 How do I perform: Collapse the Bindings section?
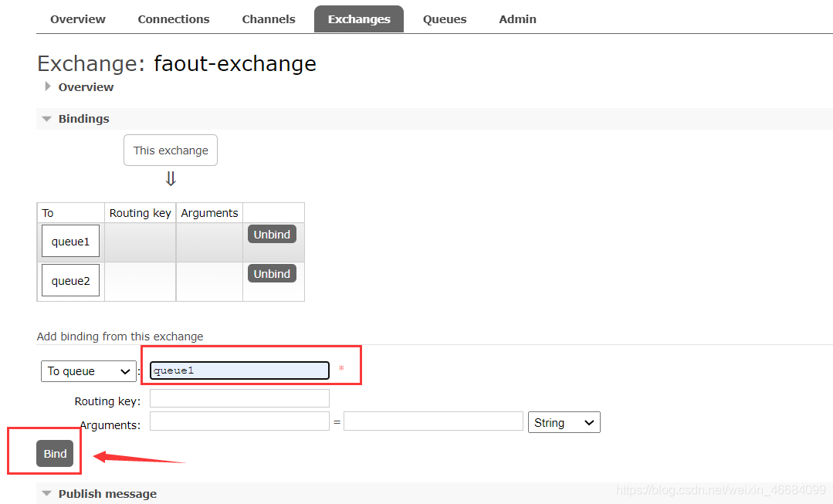(x=83, y=119)
